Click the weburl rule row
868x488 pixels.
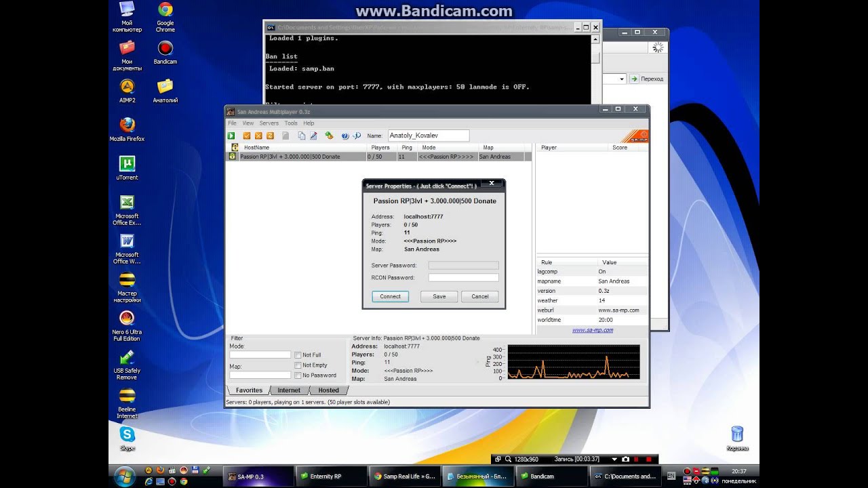tap(592, 310)
